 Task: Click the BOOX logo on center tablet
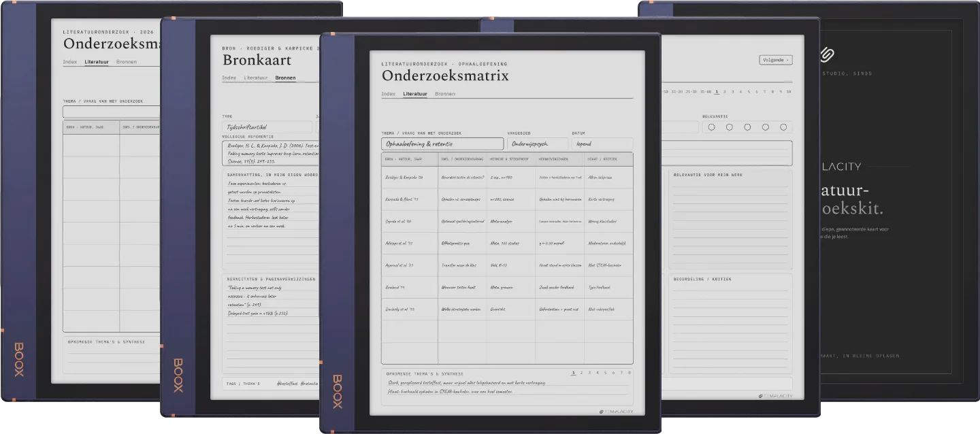[338, 391]
